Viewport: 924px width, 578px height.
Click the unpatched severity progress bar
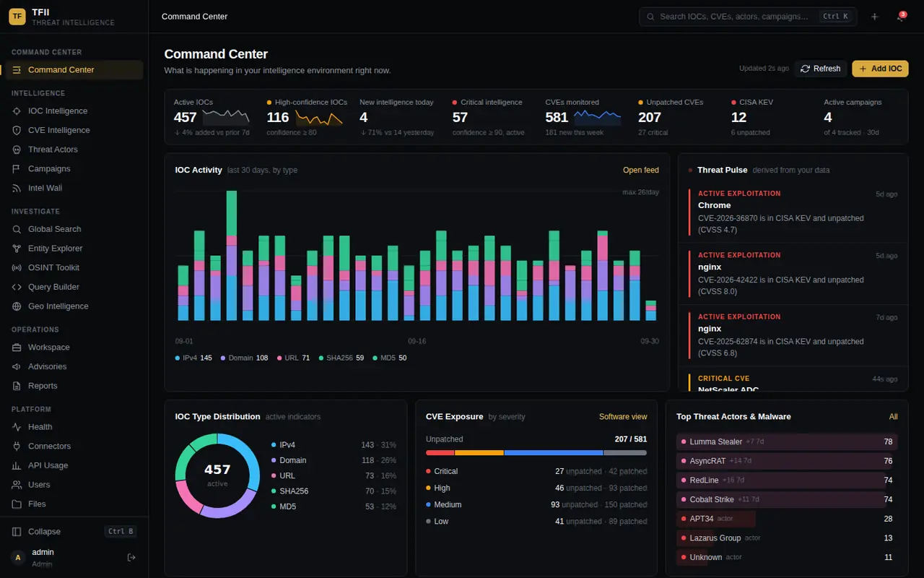coord(536,453)
